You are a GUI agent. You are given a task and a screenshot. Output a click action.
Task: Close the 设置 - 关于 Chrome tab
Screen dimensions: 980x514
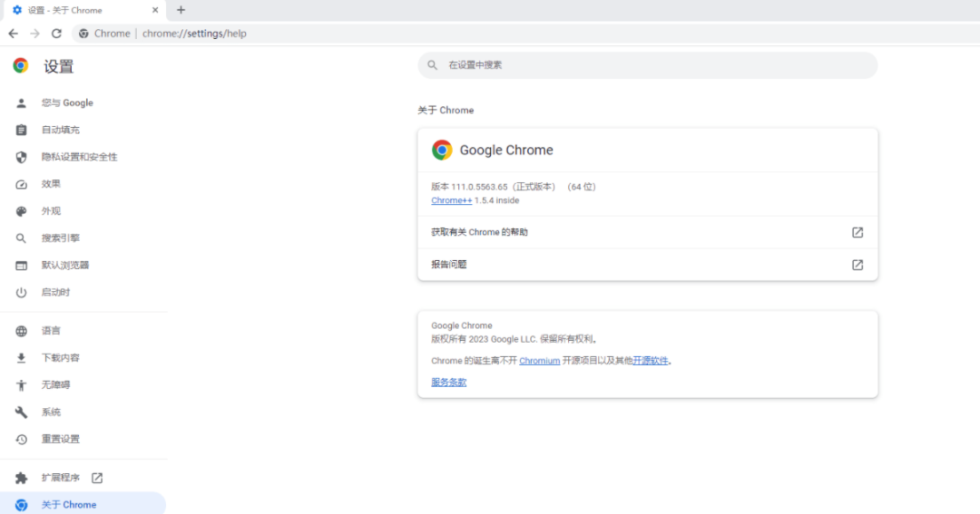click(x=155, y=10)
